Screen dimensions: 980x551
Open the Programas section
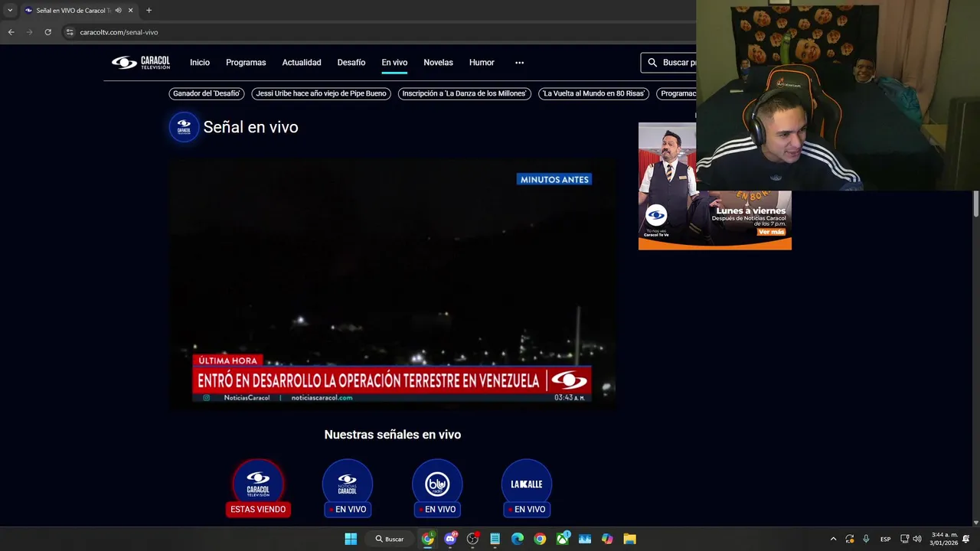(246, 63)
